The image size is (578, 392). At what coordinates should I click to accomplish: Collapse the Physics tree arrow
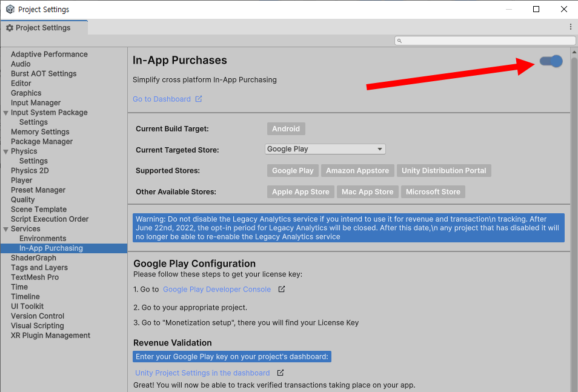(x=5, y=151)
